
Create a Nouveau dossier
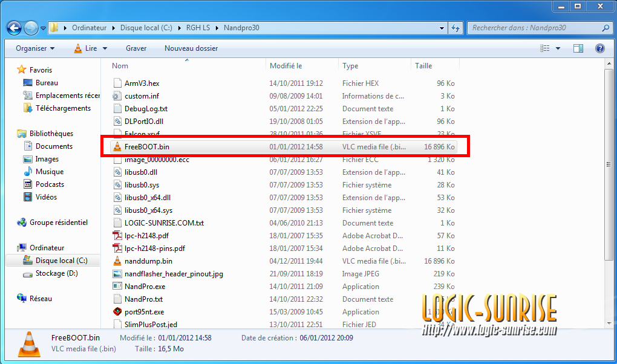pyautogui.click(x=191, y=48)
